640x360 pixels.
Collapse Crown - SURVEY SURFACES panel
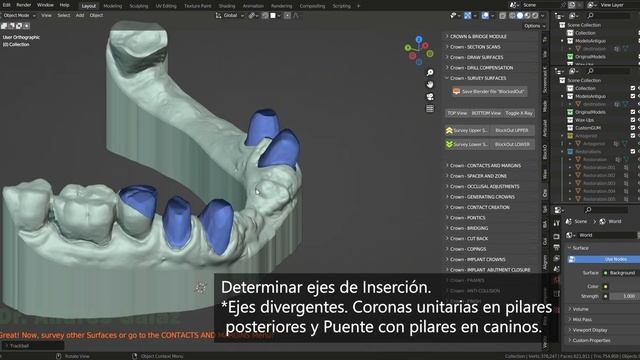(490, 78)
